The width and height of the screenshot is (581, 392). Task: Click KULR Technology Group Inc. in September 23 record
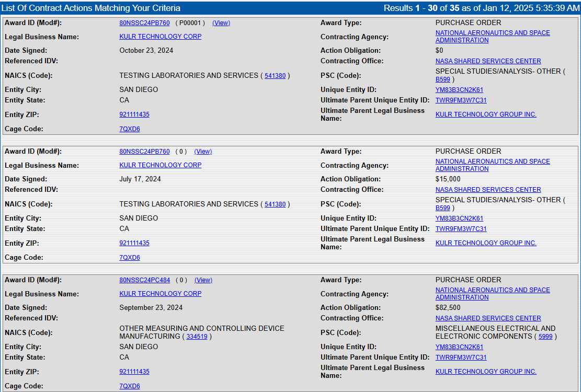[x=486, y=372]
